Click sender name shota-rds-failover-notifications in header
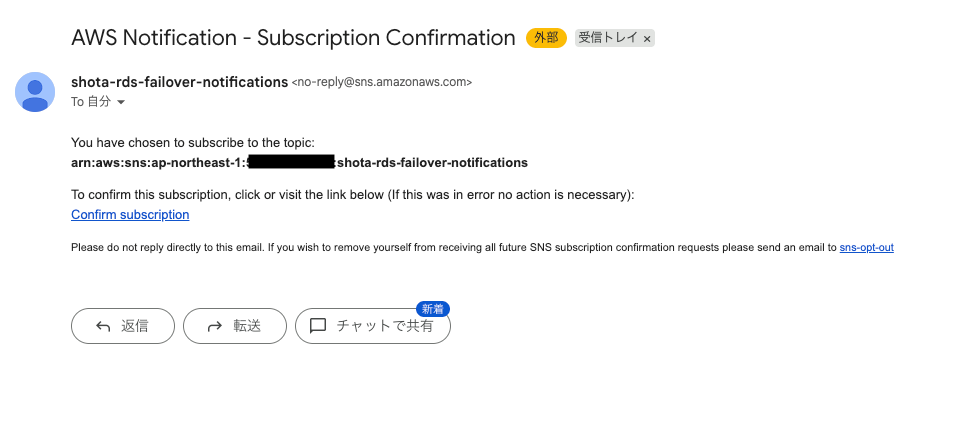973x425 pixels. (179, 82)
